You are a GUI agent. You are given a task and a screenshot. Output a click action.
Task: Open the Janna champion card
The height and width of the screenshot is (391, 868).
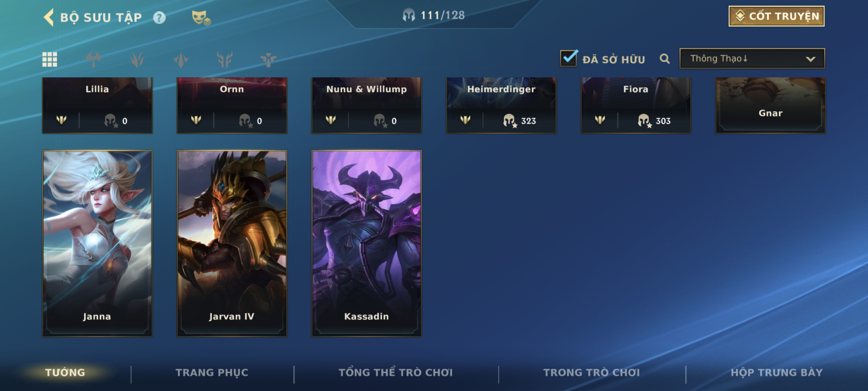(97, 243)
